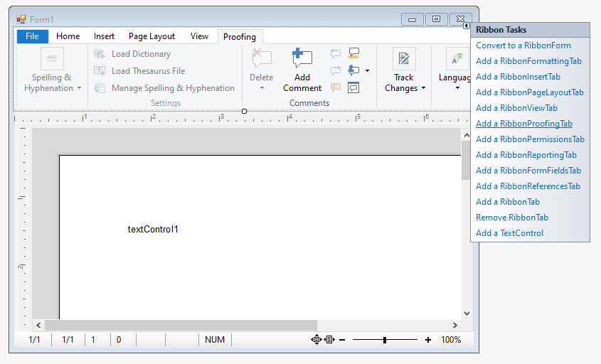Viewport: 601px width, 364px height.
Task: Click Add a RibbonProofingTab link
Action: coord(524,124)
